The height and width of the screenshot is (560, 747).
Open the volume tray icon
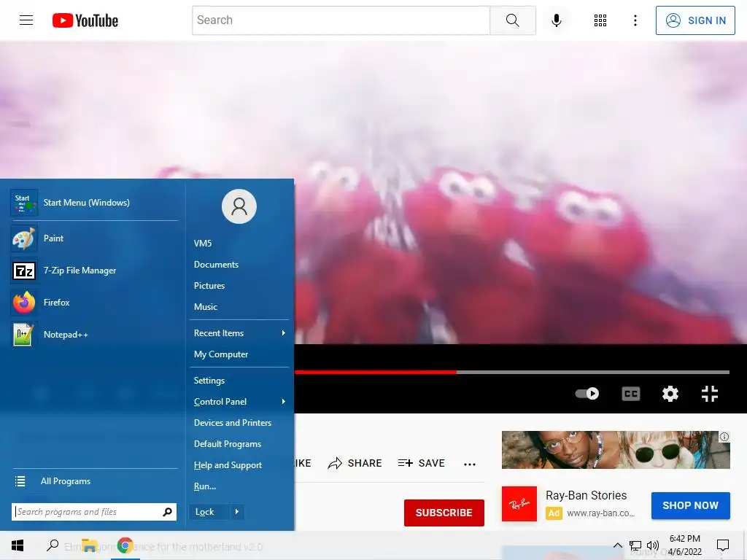click(x=653, y=545)
